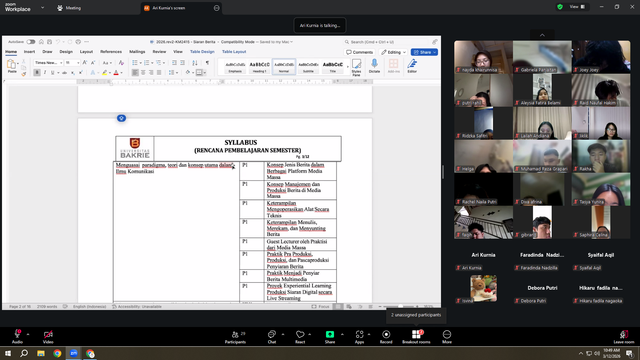Click the red font color swatch
Viewport: 640px width, 360px height.
[116, 73]
